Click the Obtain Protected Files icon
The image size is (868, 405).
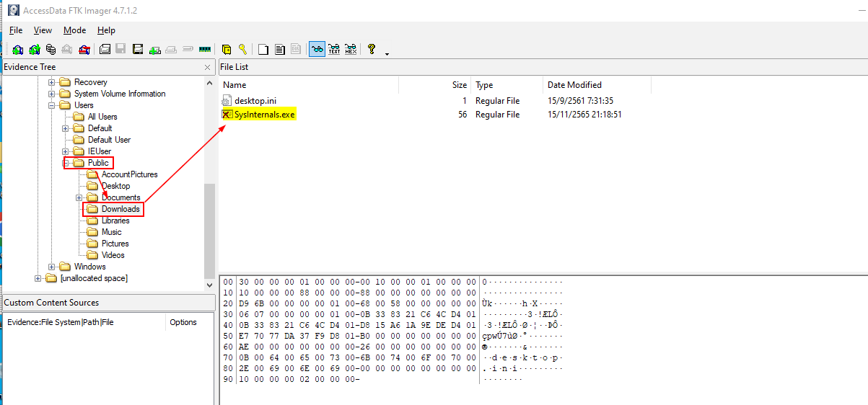[x=227, y=50]
